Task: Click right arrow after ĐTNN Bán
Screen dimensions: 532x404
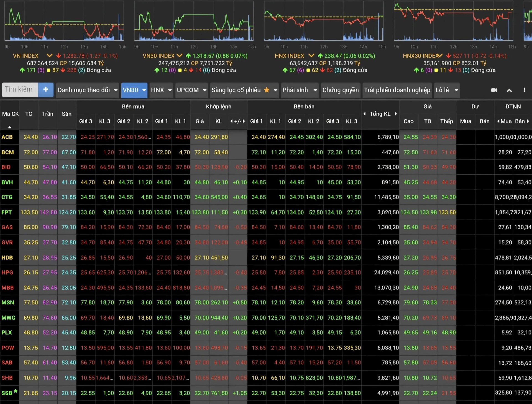Action: pyautogui.click(x=528, y=121)
